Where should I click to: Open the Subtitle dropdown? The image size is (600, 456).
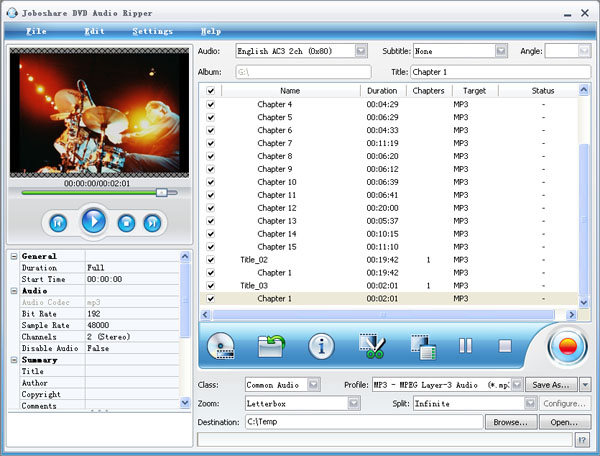[x=501, y=51]
